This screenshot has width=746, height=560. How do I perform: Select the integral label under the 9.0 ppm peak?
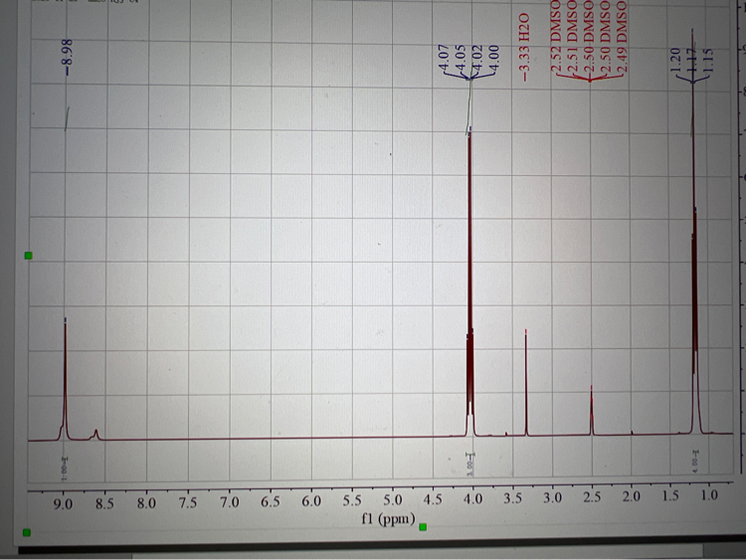pos(64,464)
